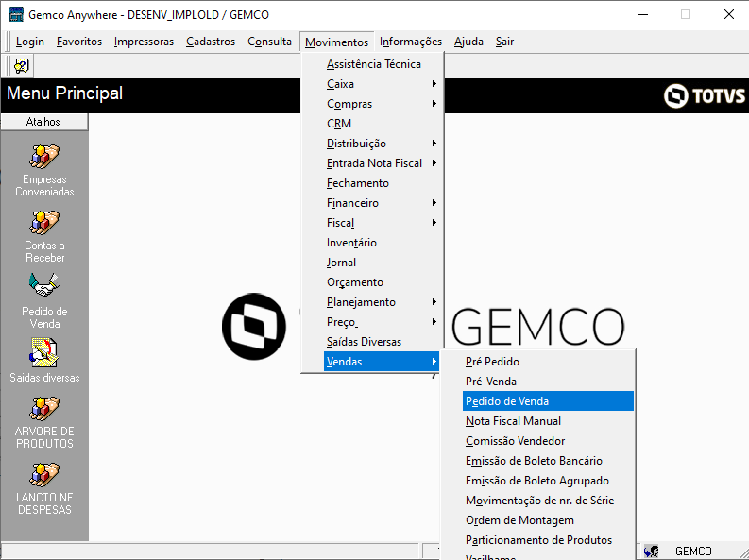Open the Empresas Conveniadas shortcut icon
Screen dimensions: 749x560
coord(44,156)
